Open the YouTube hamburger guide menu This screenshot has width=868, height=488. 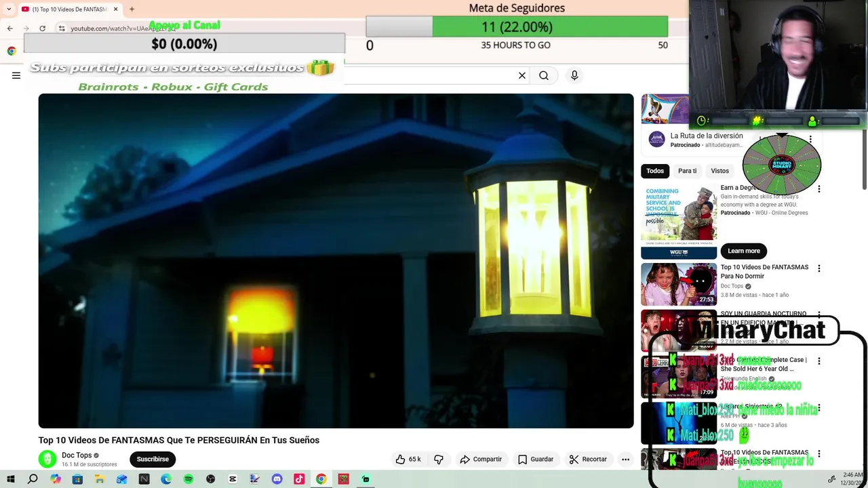(16, 75)
